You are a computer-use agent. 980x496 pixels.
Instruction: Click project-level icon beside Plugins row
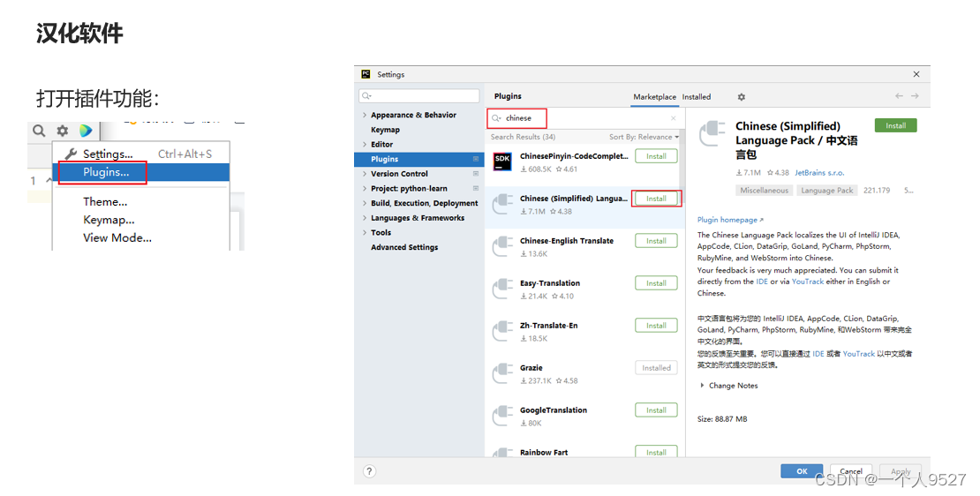pos(476,159)
